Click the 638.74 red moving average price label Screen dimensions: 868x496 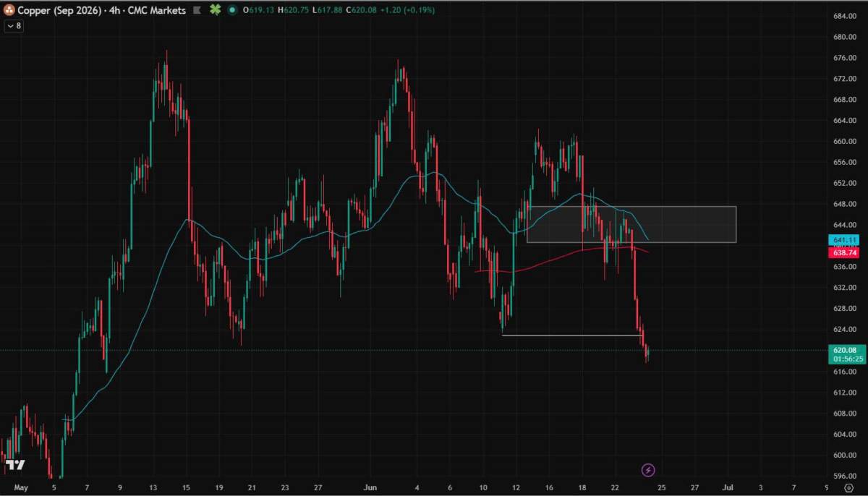tap(845, 253)
